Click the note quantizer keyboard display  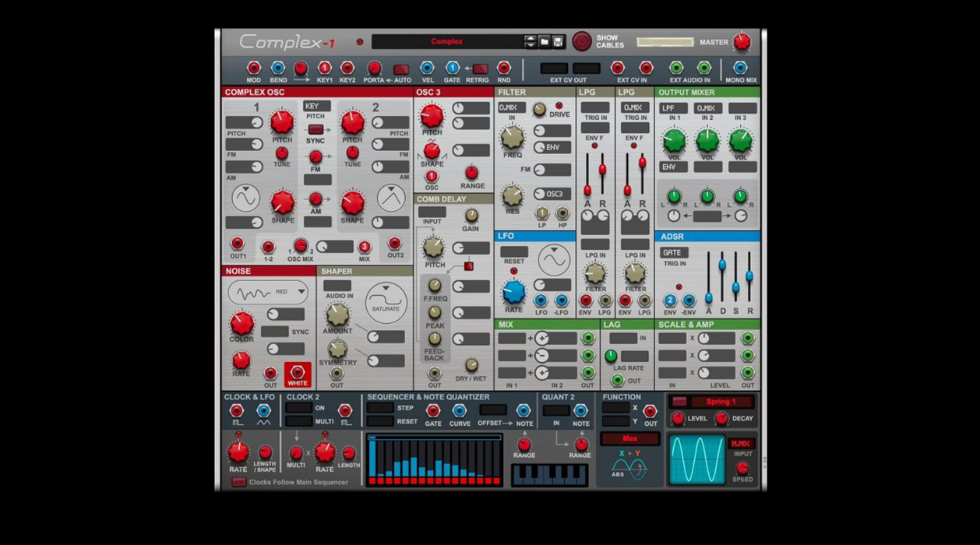click(549, 475)
